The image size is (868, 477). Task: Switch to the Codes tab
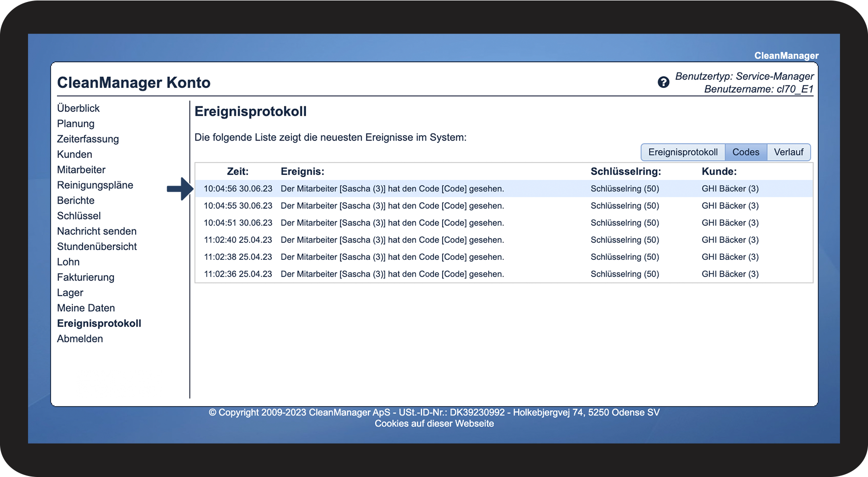pyautogui.click(x=746, y=152)
